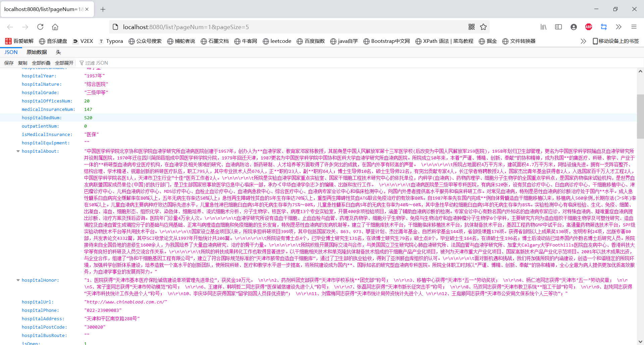Open the XPath 语法 菜鸟教程 bookmark
The image size is (644, 345).
(x=444, y=41)
